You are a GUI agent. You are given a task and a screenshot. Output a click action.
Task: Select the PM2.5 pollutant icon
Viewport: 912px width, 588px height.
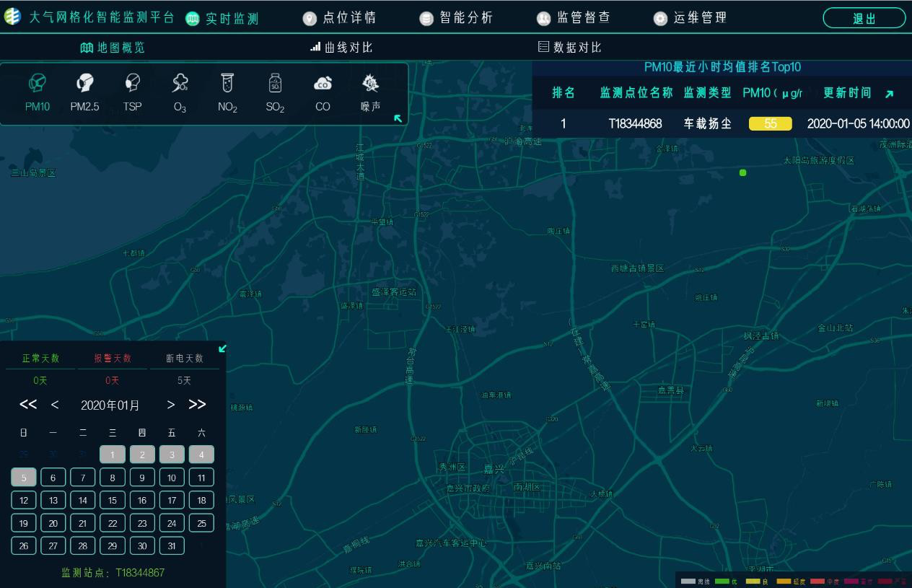84,90
